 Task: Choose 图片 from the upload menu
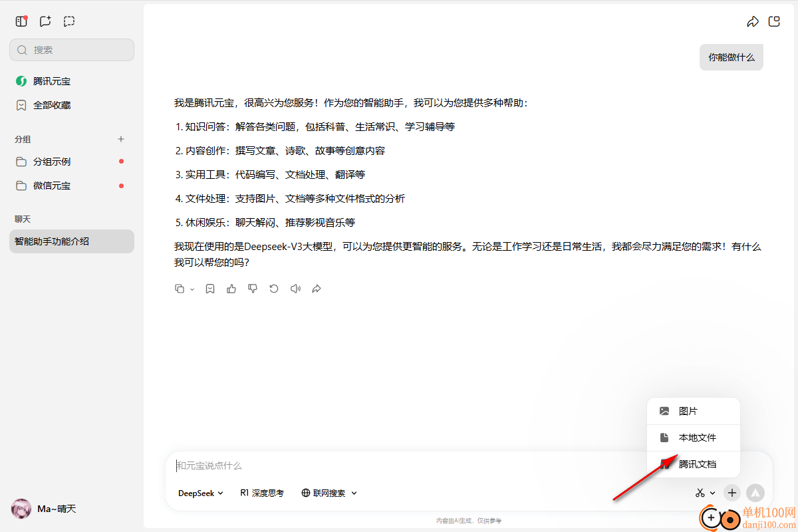pos(694,411)
